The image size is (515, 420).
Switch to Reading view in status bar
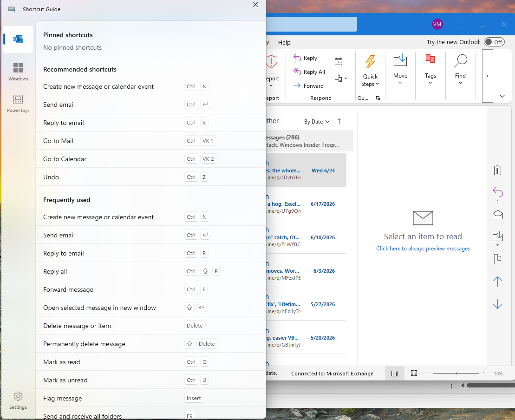(414, 374)
